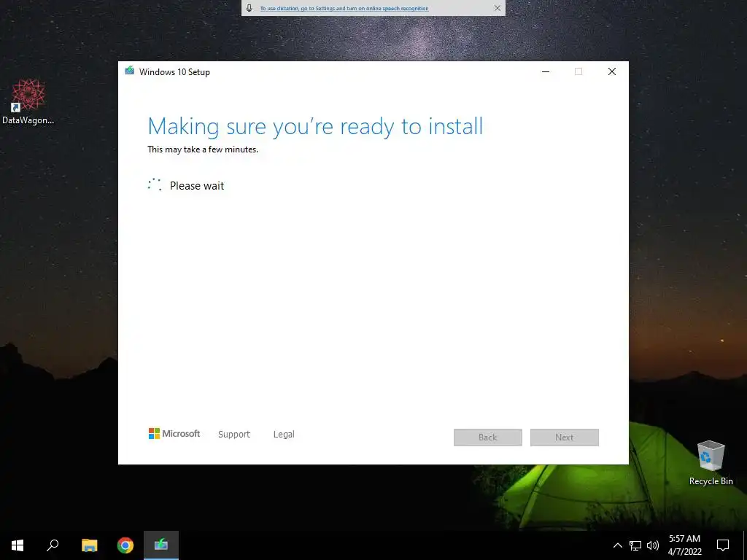Open the Windows Start menu
This screenshot has height=560, width=747.
[18, 545]
